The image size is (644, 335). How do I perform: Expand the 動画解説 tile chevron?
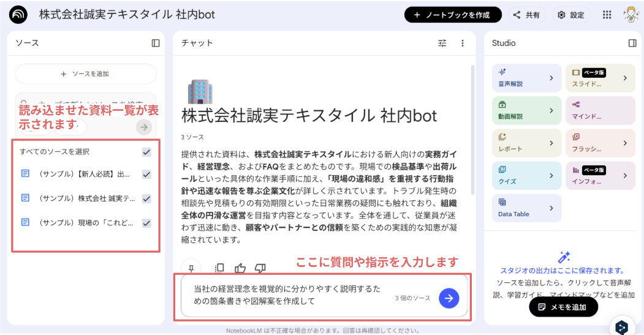(x=551, y=110)
